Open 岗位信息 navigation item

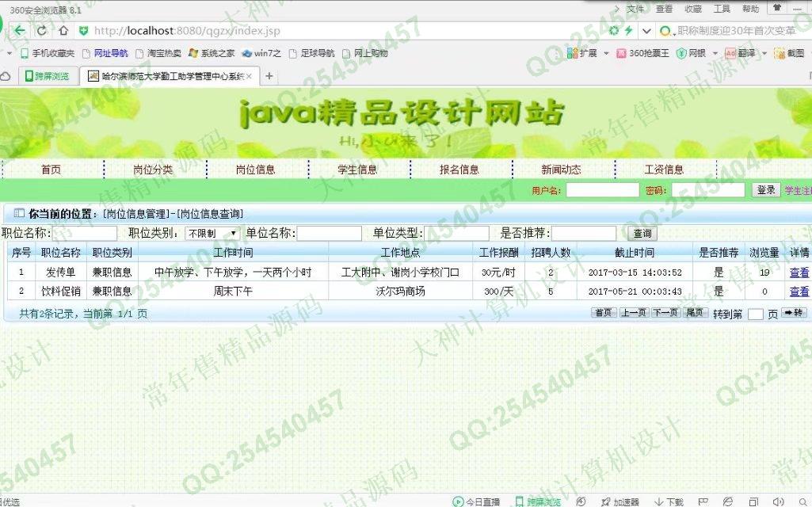255,170
